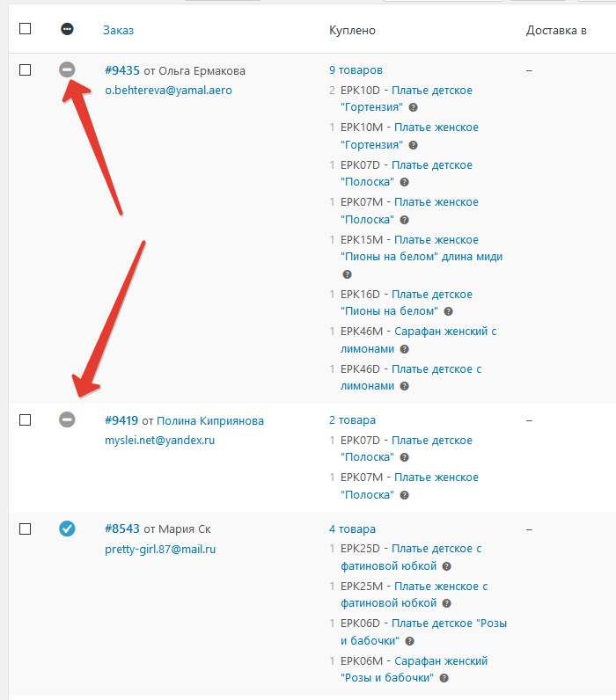
Task: Click the status icon for order #9435
Action: (67, 69)
